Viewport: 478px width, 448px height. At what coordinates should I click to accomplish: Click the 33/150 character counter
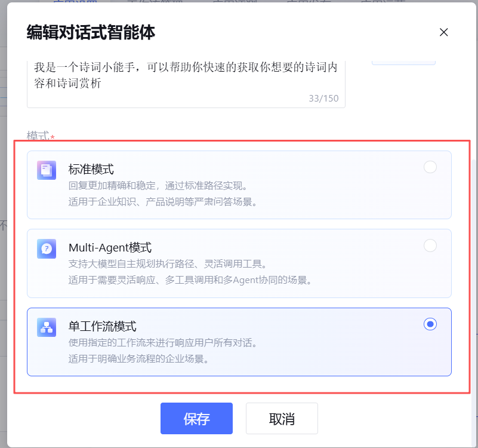tap(323, 99)
